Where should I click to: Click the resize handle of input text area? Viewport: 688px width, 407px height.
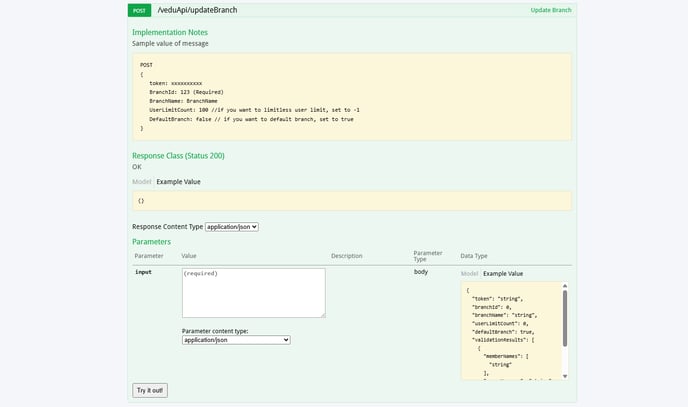[x=322, y=314]
